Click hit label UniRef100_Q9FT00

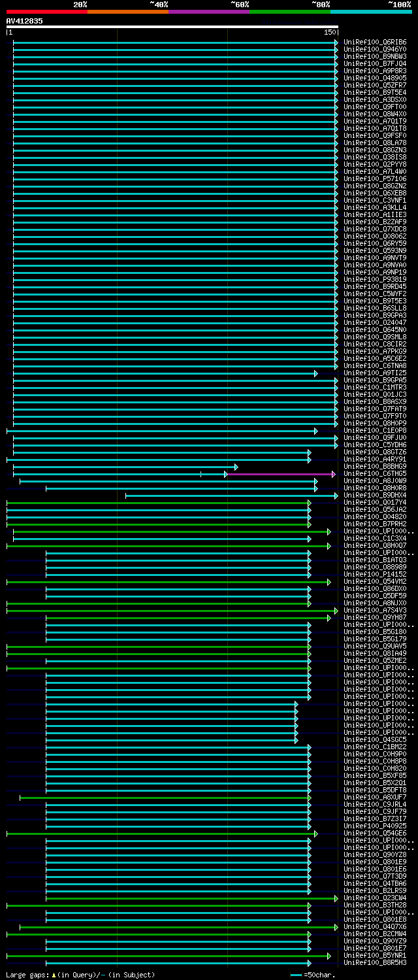click(x=375, y=107)
